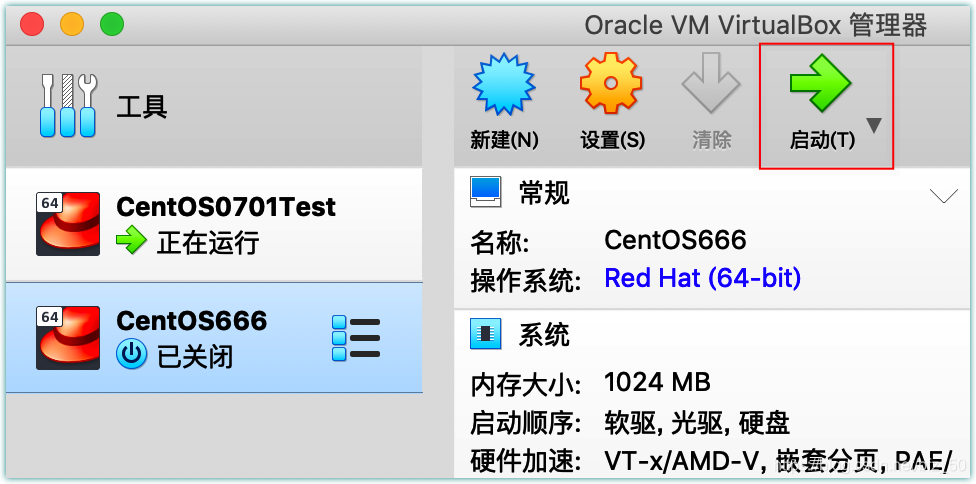Click the Oracle VM VirtualBox 管理器 title

click(x=756, y=26)
